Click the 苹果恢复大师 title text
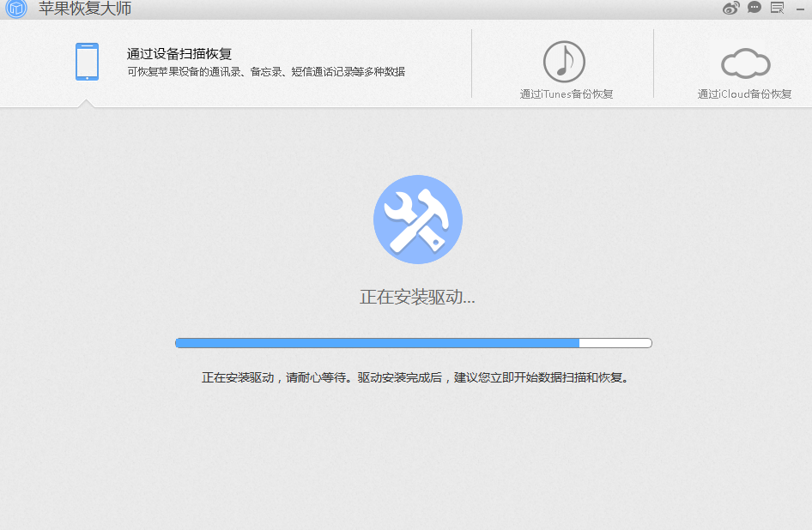This screenshot has height=530, width=812. click(x=85, y=9)
